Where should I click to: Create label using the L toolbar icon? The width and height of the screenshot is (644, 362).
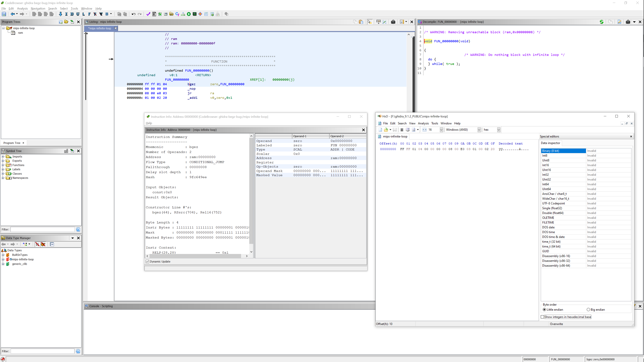83,14
